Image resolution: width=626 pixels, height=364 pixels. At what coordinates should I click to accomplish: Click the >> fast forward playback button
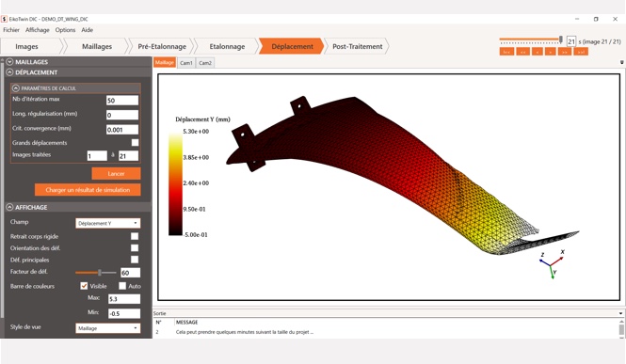click(x=565, y=52)
